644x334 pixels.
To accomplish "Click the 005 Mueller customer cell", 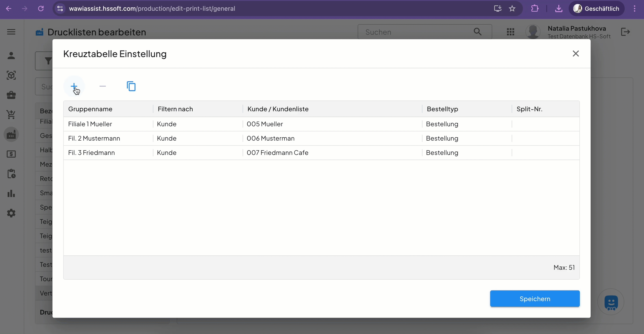I will [x=265, y=124].
